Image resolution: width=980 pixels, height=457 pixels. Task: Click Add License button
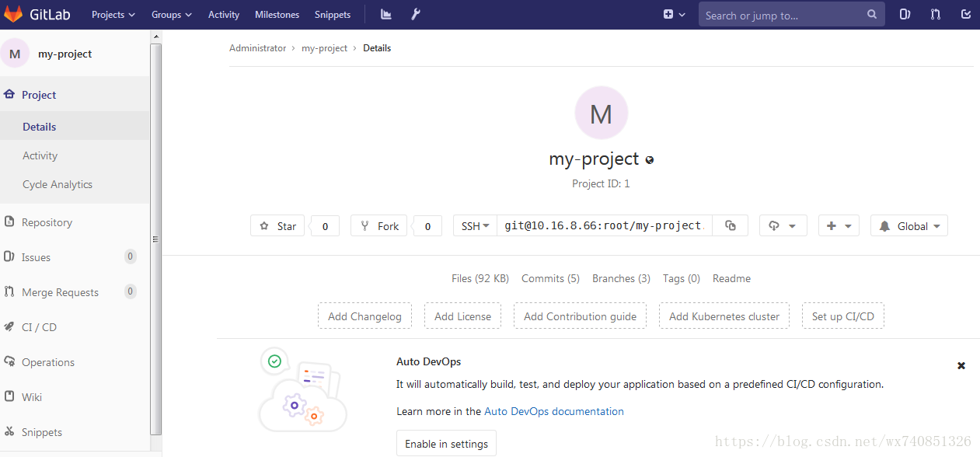462,316
